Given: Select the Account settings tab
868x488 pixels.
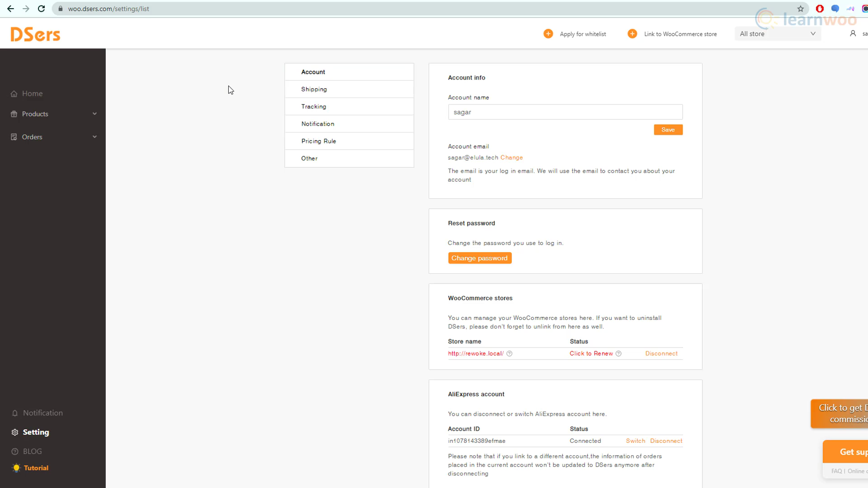Looking at the screenshot, I should pyautogui.click(x=349, y=72).
